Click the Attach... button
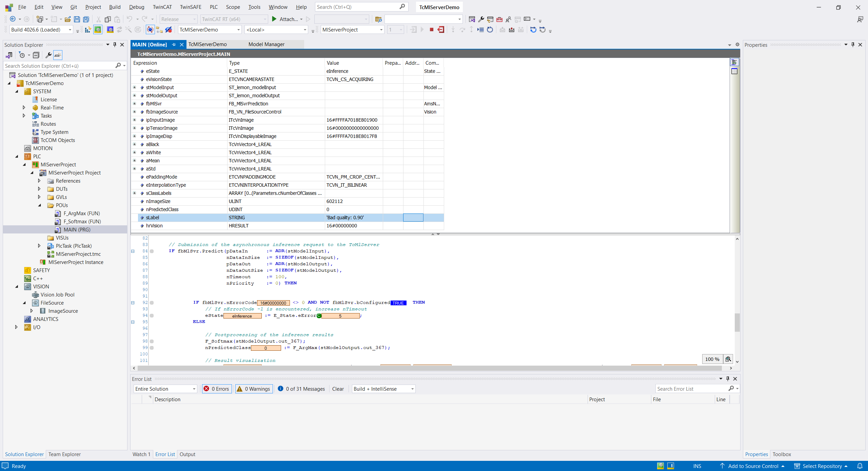868x471 pixels. point(288,19)
